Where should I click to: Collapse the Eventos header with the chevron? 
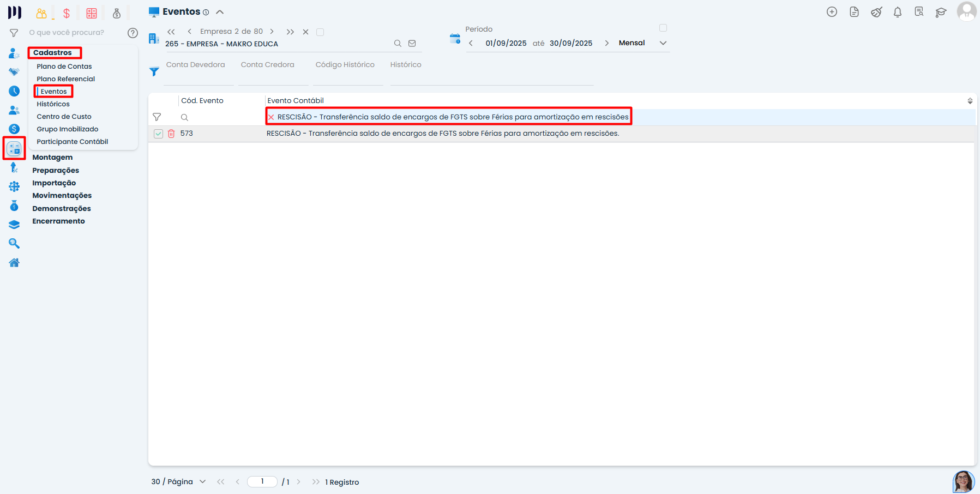click(x=220, y=12)
